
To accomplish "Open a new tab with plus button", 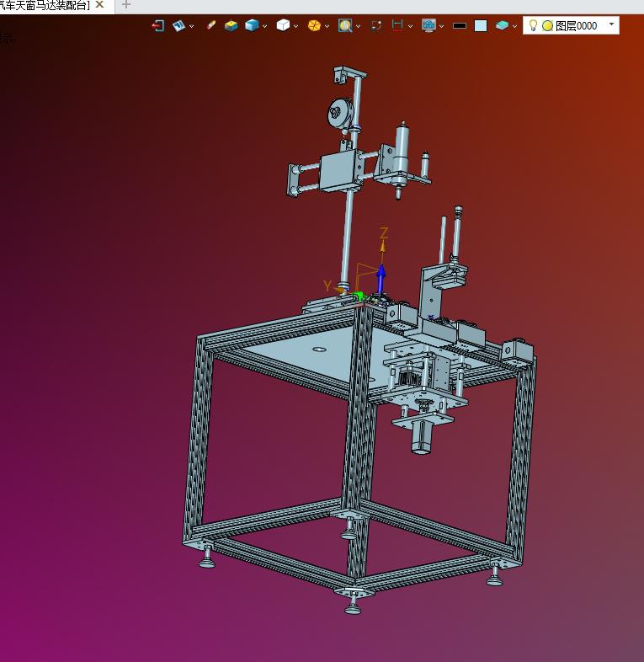I will coord(126,5).
